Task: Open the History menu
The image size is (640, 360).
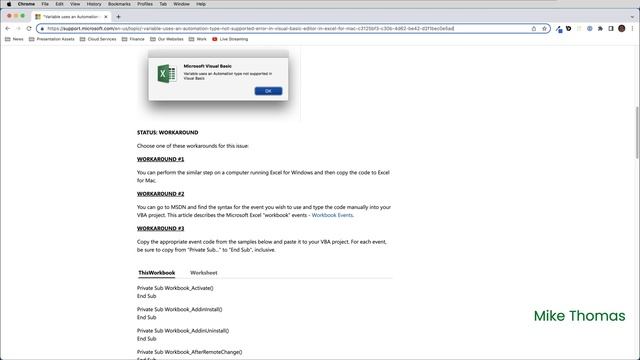Action: point(94,4)
